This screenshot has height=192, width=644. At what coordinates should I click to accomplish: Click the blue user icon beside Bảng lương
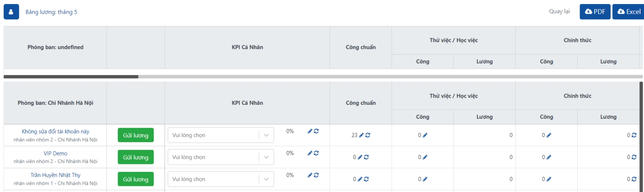click(11, 12)
